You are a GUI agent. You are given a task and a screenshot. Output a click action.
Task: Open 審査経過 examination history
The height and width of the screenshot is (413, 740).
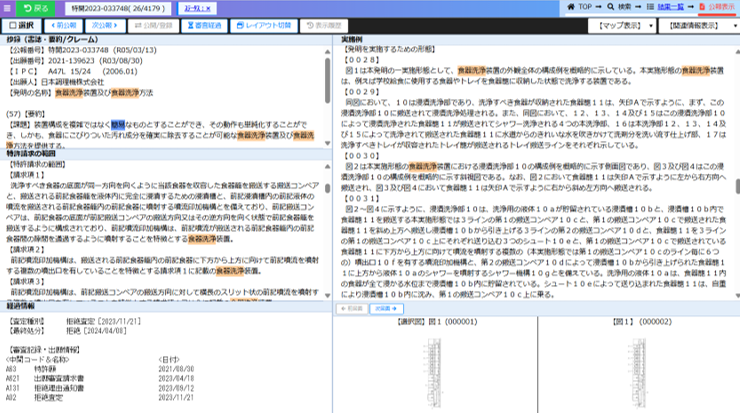click(204, 25)
